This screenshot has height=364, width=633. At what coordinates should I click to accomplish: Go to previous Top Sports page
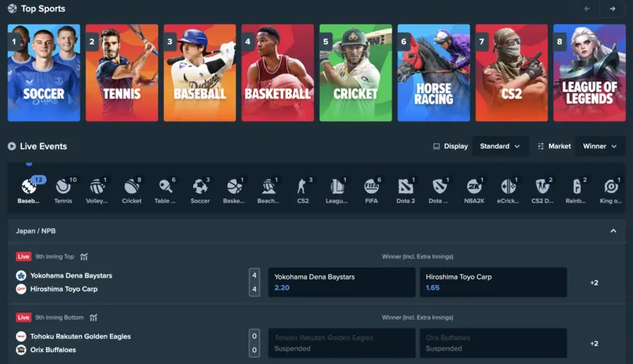pos(587,9)
